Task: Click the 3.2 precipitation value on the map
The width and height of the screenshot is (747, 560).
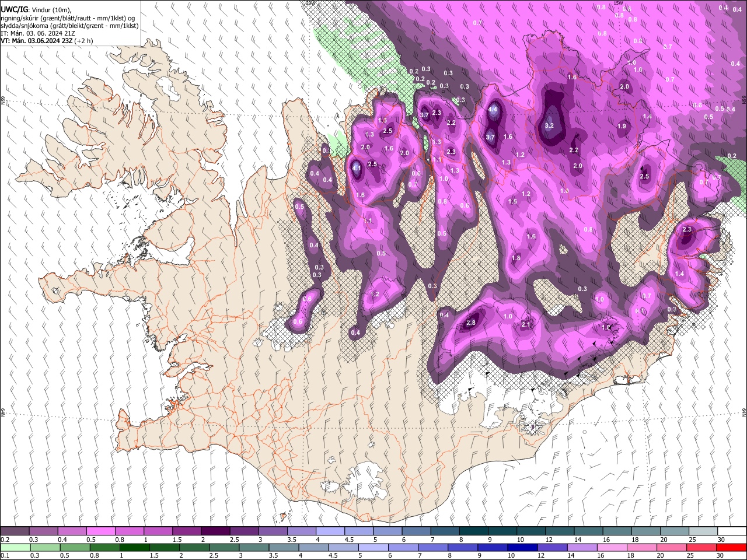Action: coord(549,125)
